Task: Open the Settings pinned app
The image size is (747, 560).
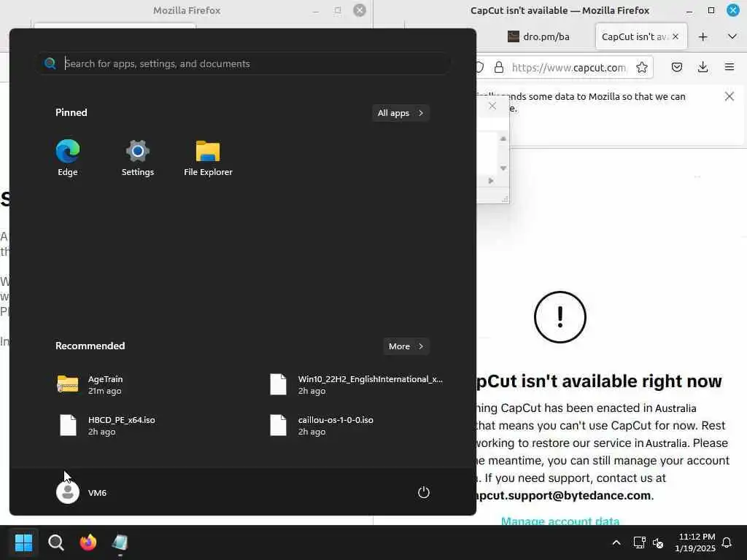Action: click(x=138, y=157)
